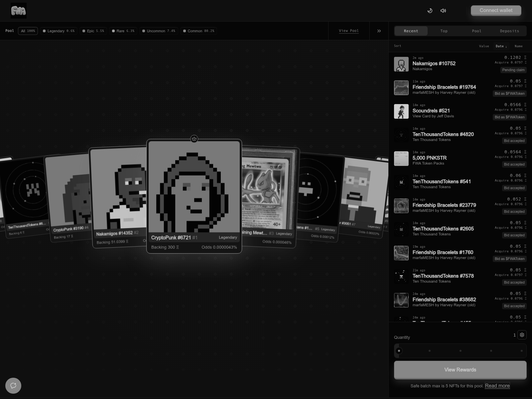Select CryptoPunk #6721 center card

tap(194, 196)
